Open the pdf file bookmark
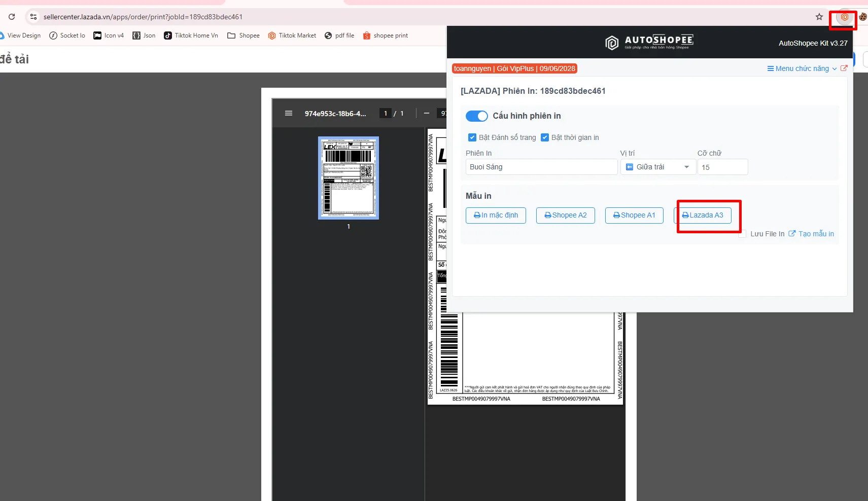Viewport: 868px width, 501px height. click(x=339, y=35)
